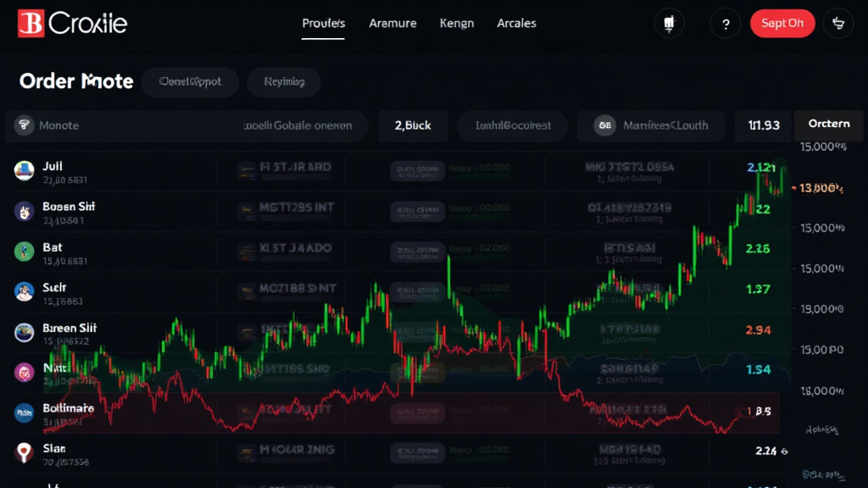Image resolution: width=868 pixels, height=488 pixels.
Task: Click the Nat pink avatar icon
Action: pyautogui.click(x=23, y=373)
